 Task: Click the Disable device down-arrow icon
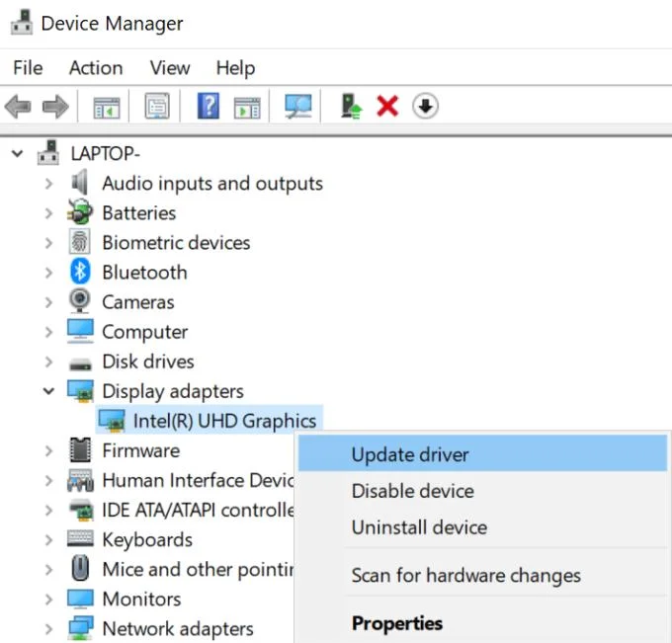pyautogui.click(x=425, y=106)
